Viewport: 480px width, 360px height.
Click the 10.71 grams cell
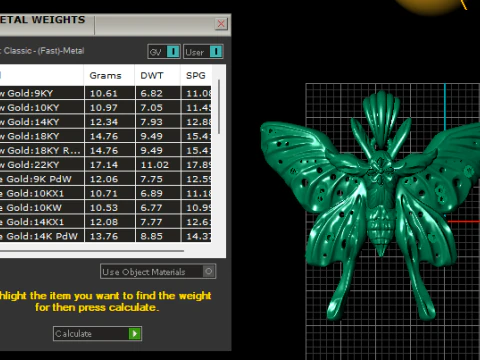point(110,193)
